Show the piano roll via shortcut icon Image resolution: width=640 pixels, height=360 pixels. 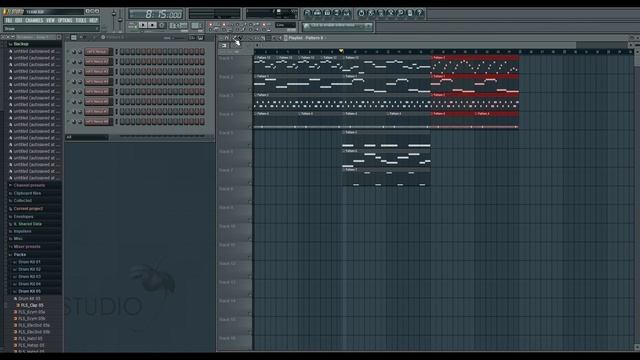point(327,13)
